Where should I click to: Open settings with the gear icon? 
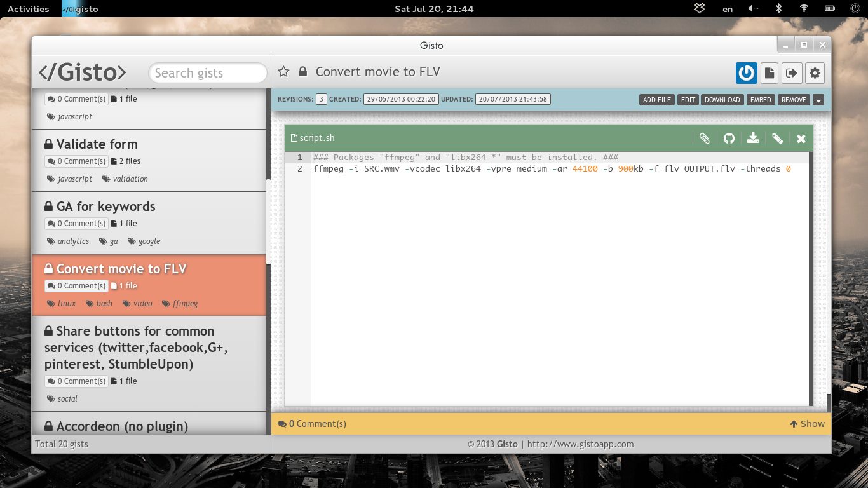point(815,72)
